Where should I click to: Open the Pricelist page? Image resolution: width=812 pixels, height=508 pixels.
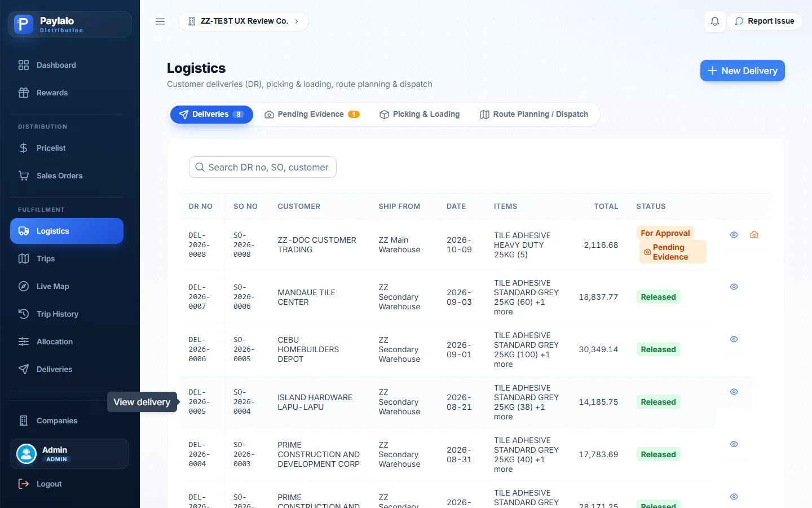67,148
